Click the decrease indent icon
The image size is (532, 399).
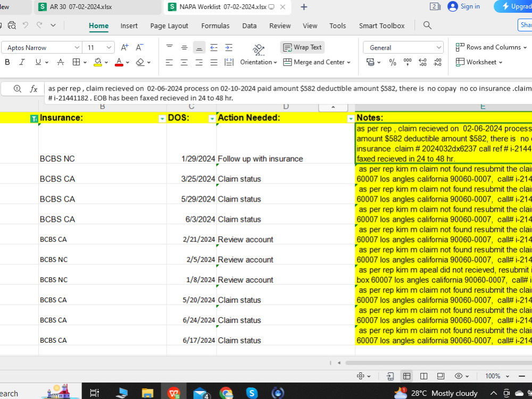214,47
